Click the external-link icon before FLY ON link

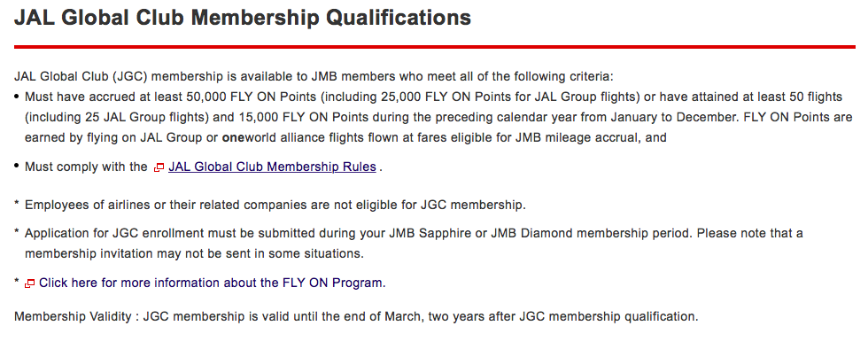click(30, 283)
